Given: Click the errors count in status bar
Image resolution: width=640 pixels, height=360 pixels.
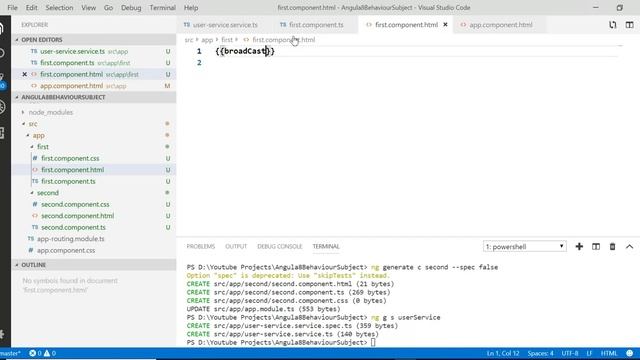Looking at the screenshot, I should (x=36, y=353).
